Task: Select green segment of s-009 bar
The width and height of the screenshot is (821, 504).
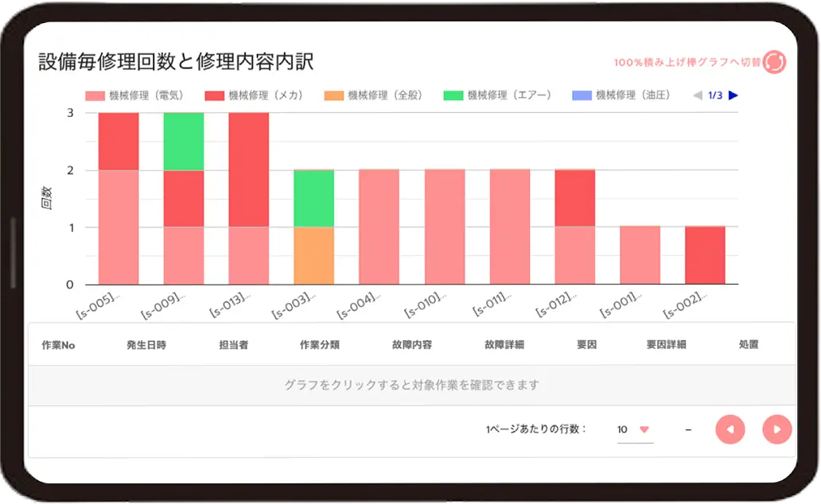Action: pos(184,142)
